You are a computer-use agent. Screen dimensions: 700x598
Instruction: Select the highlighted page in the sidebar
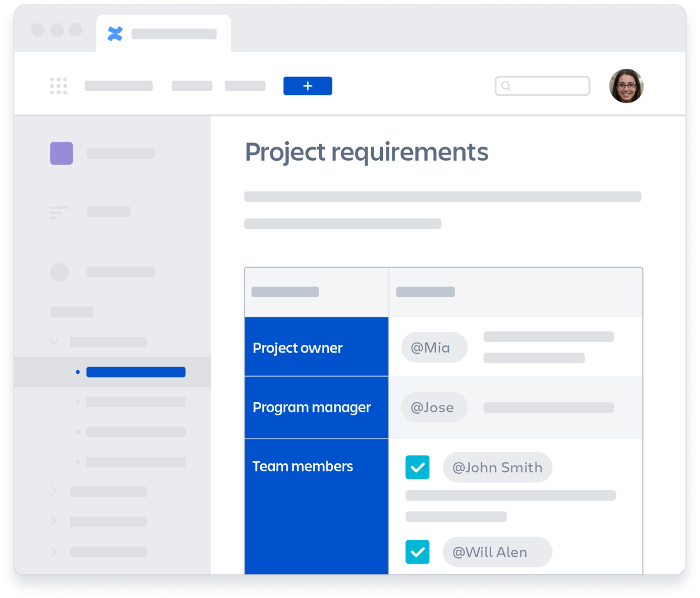point(136,372)
